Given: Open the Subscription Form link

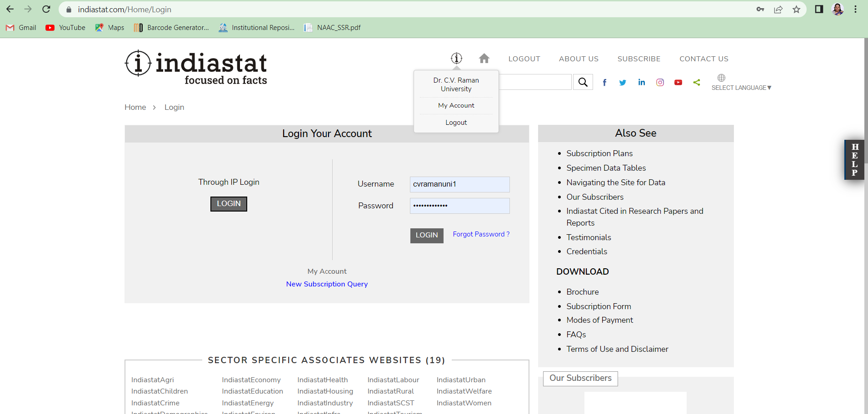Looking at the screenshot, I should click(599, 306).
